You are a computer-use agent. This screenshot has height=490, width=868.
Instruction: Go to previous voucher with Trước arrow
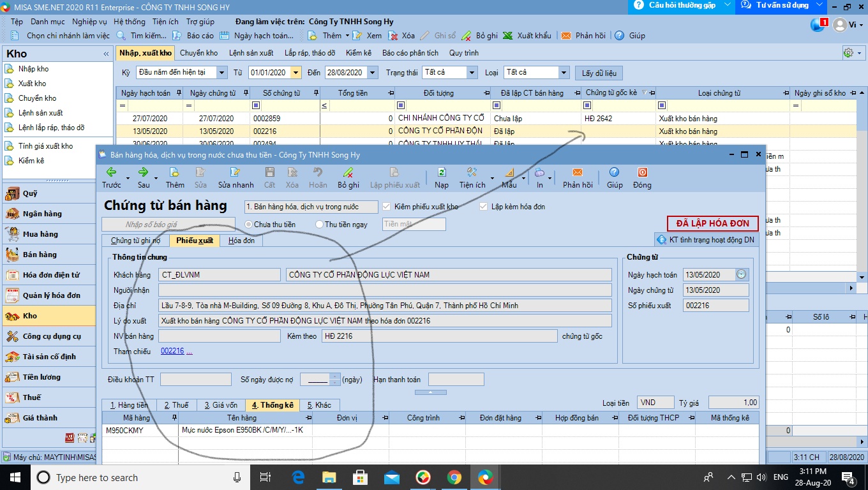click(x=111, y=173)
